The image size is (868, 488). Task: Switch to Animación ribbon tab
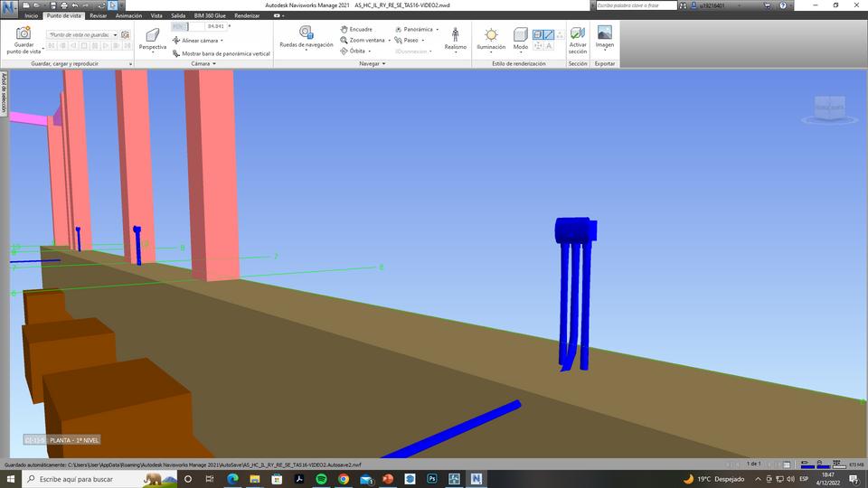coord(128,15)
